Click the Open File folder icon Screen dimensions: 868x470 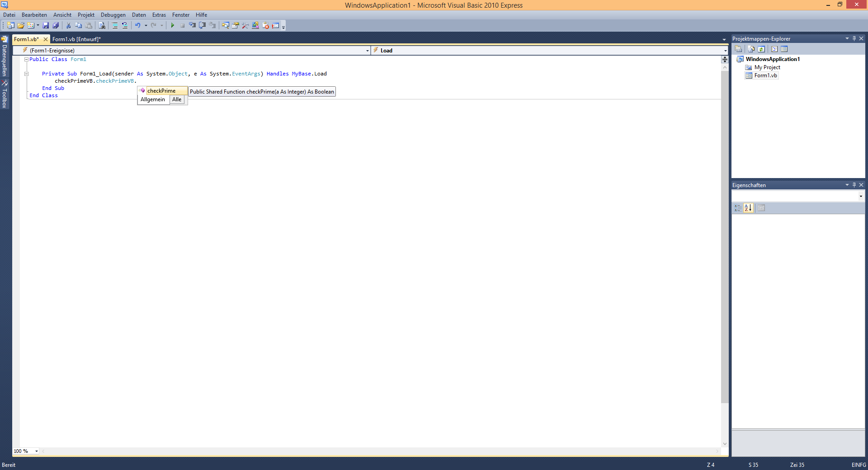[x=21, y=25]
